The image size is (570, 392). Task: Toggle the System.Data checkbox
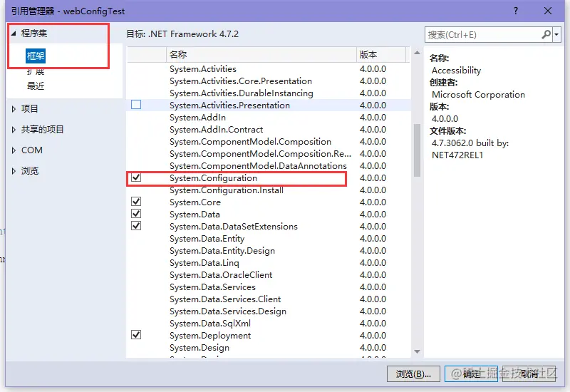click(x=136, y=213)
